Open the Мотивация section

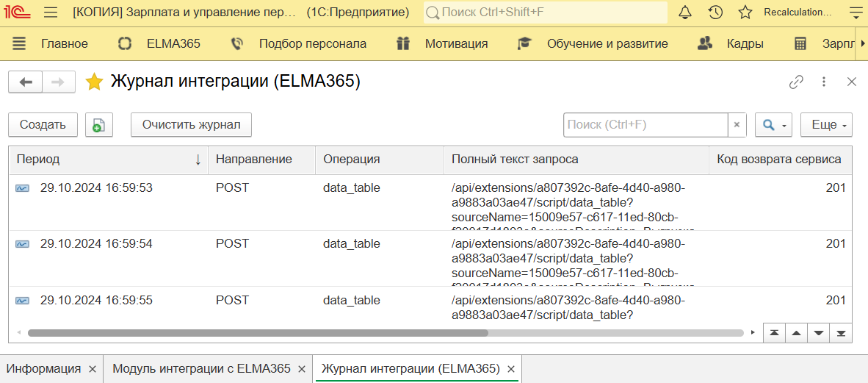456,44
